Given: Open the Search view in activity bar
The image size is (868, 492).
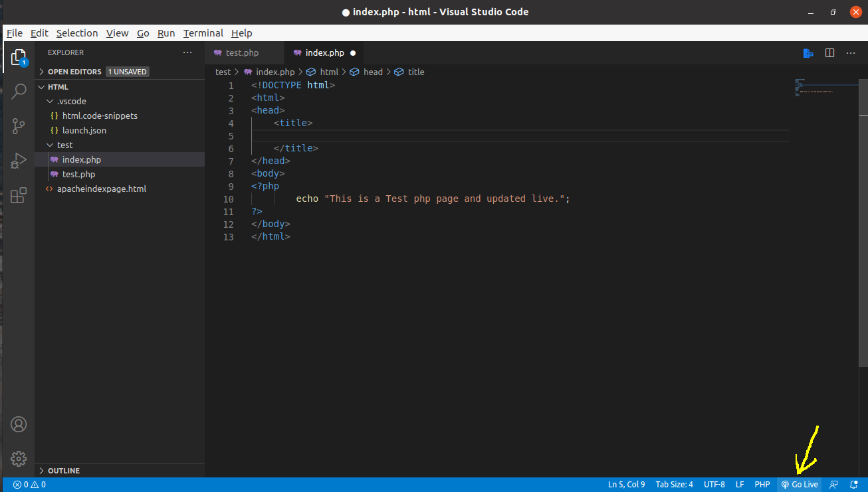Looking at the screenshot, I should point(19,92).
